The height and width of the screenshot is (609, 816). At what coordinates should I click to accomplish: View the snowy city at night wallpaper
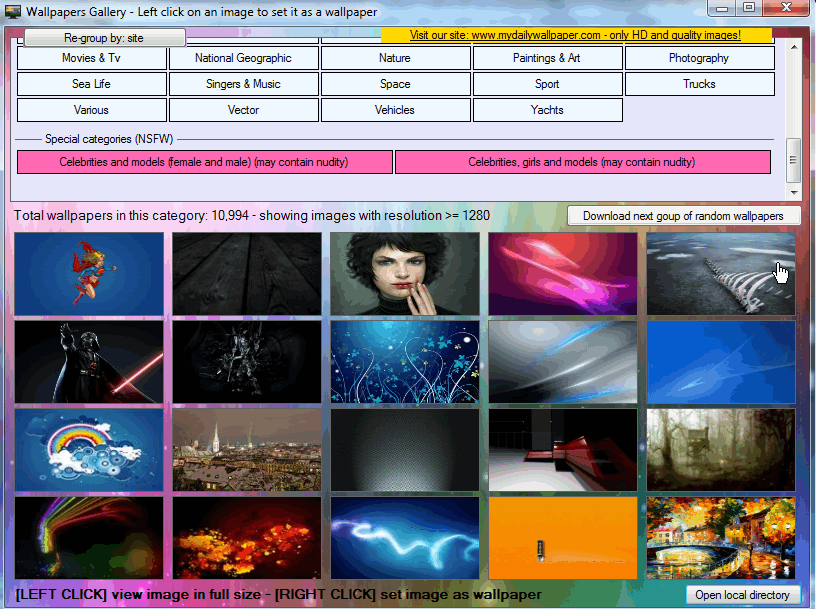247,450
